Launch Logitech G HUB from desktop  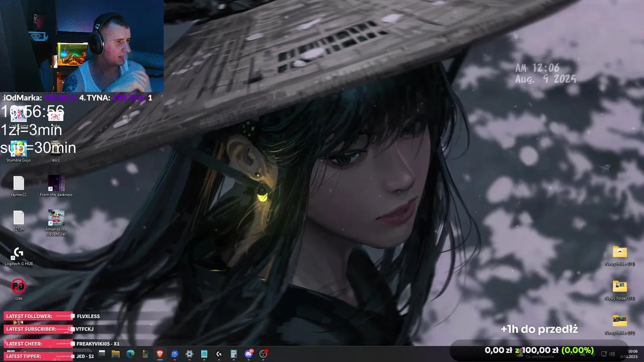(19, 256)
